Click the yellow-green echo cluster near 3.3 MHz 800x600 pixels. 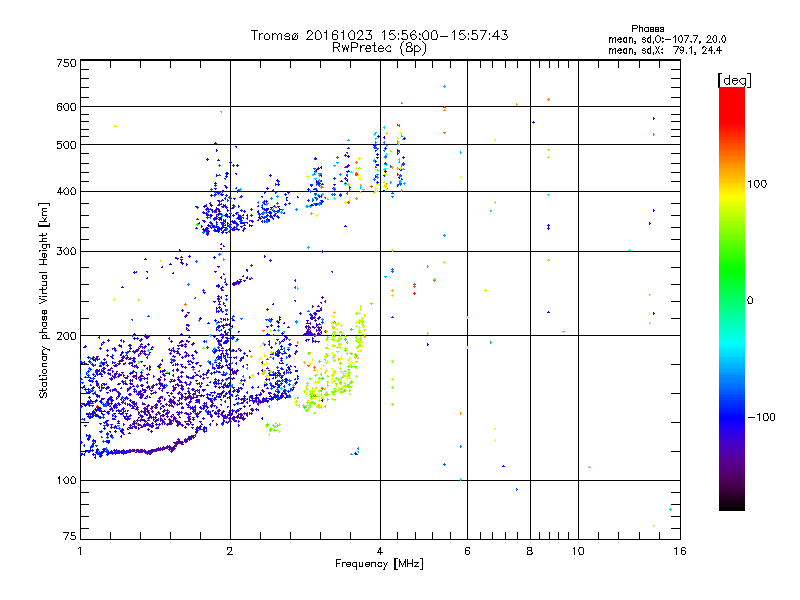click(x=332, y=362)
